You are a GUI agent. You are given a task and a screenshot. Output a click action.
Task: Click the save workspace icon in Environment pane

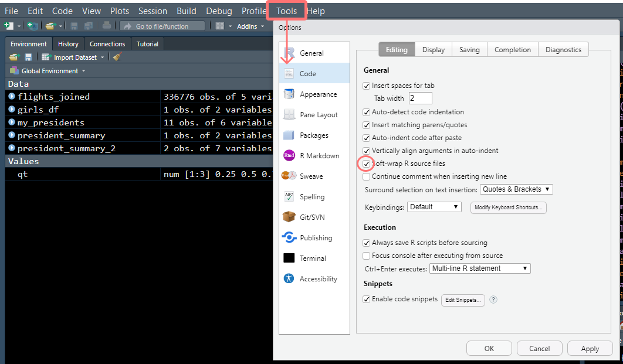[x=26, y=57]
